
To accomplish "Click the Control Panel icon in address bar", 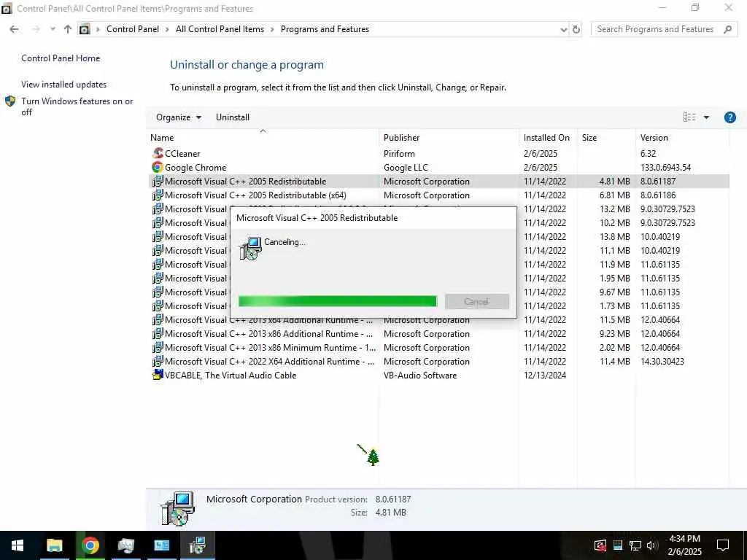I will click(x=85, y=29).
